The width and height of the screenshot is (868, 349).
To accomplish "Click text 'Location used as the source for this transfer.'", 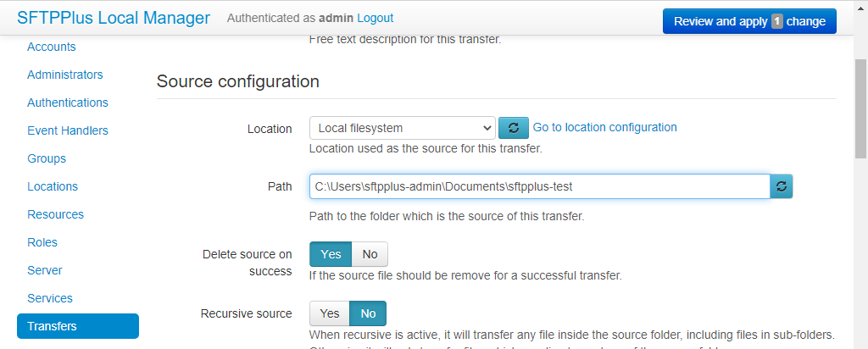I will pos(426,149).
